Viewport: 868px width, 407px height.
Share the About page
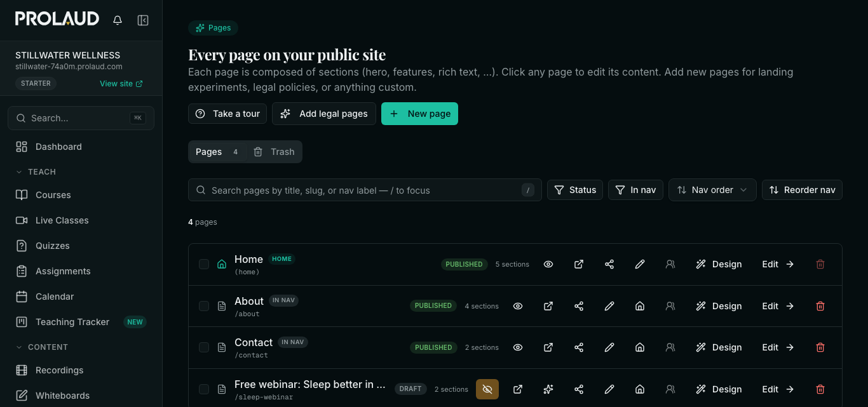coord(579,306)
